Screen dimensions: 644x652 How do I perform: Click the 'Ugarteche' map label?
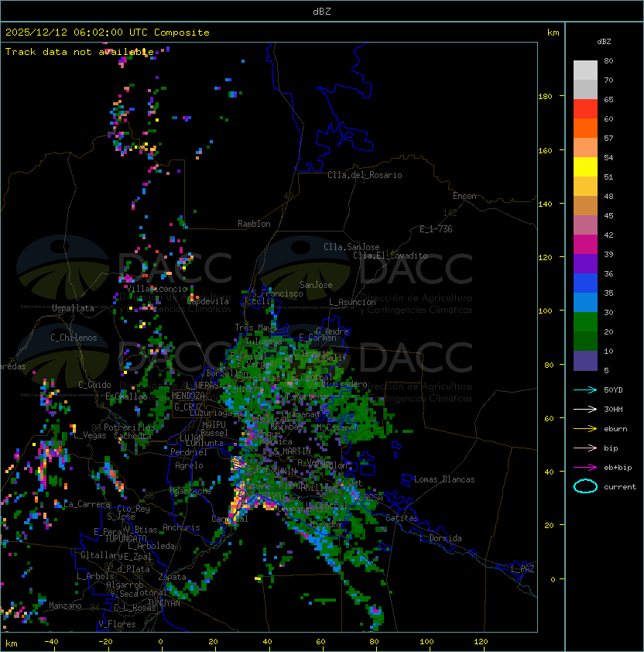[x=190, y=491]
